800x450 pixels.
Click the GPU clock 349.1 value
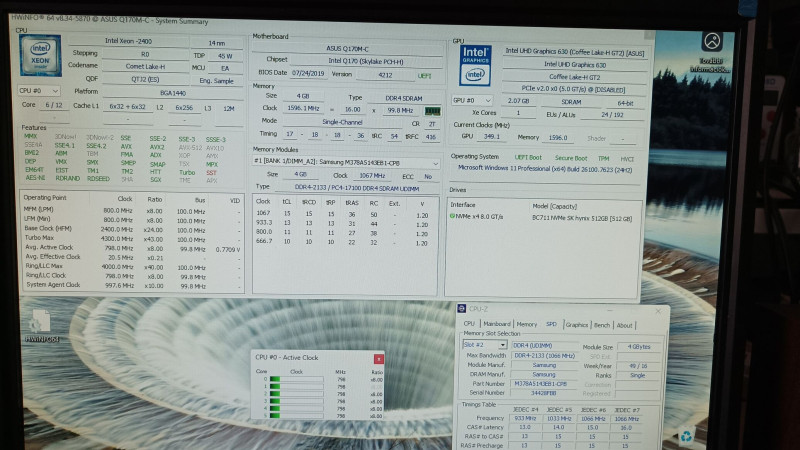click(491, 137)
